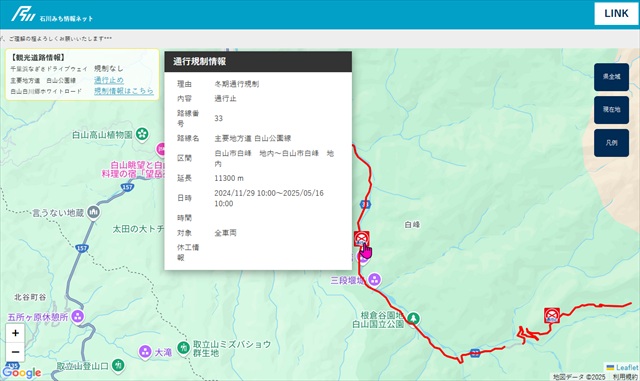Select the 根倉谷園地 green tree marker

tap(413, 318)
